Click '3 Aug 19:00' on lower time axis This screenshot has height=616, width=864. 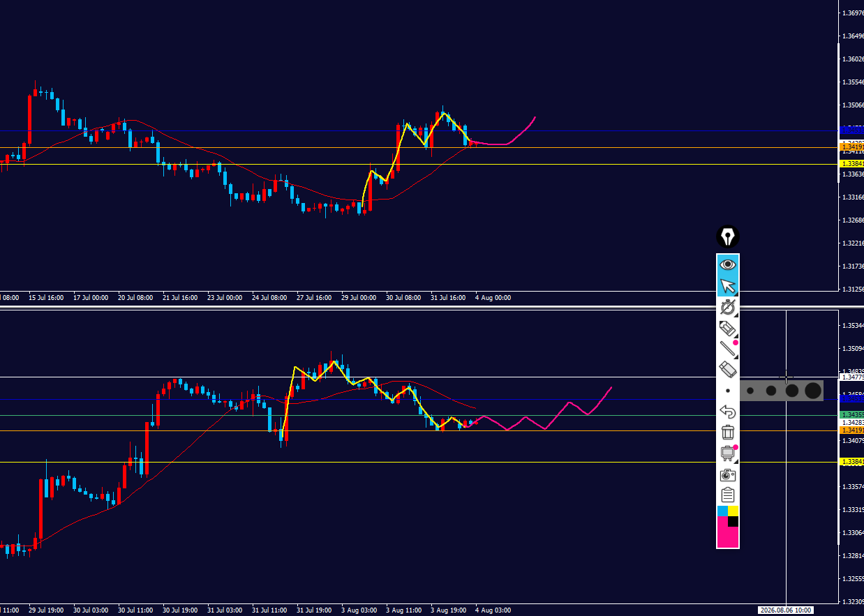coord(448,610)
